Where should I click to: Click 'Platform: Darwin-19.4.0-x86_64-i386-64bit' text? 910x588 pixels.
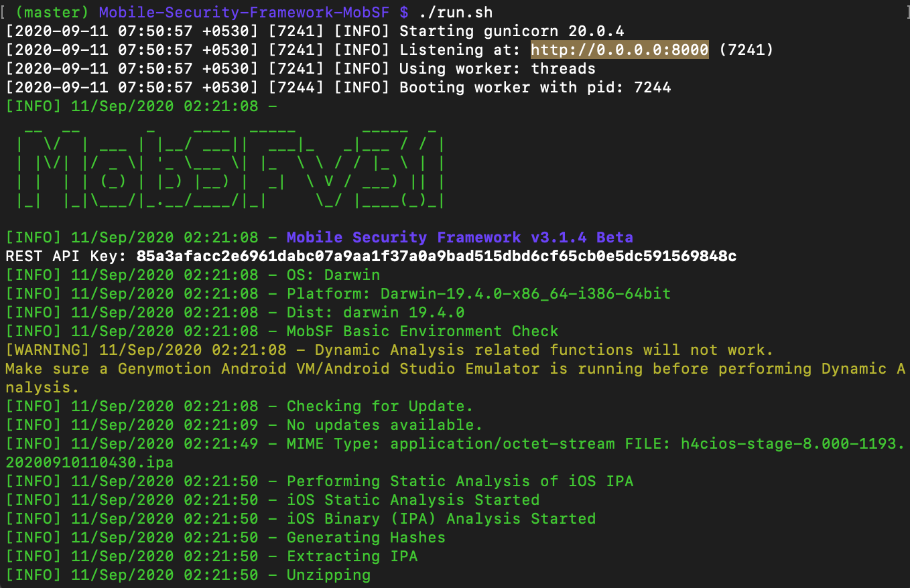coord(479,293)
